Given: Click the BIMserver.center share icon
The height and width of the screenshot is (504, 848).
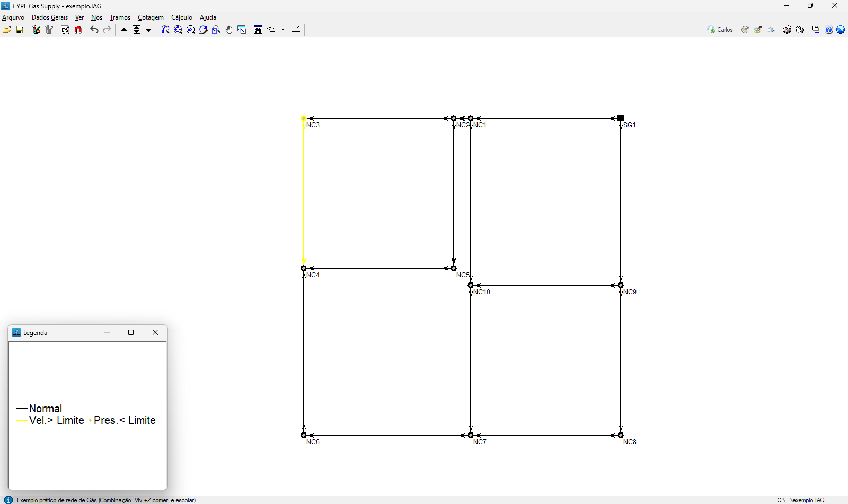Looking at the screenshot, I should (x=758, y=30).
